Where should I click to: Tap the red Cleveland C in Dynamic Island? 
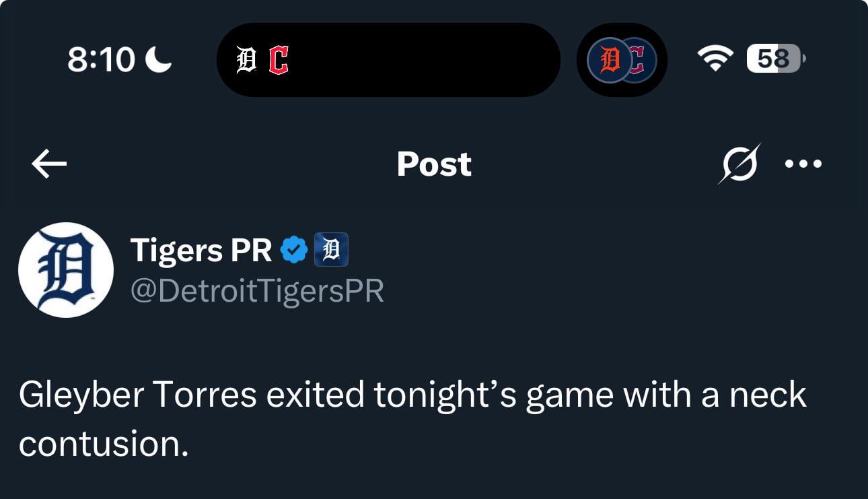[x=278, y=61]
